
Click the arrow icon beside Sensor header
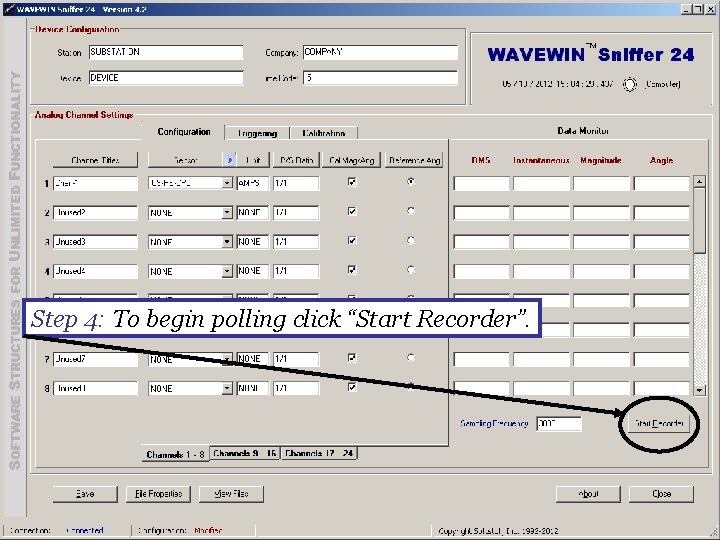(x=230, y=160)
